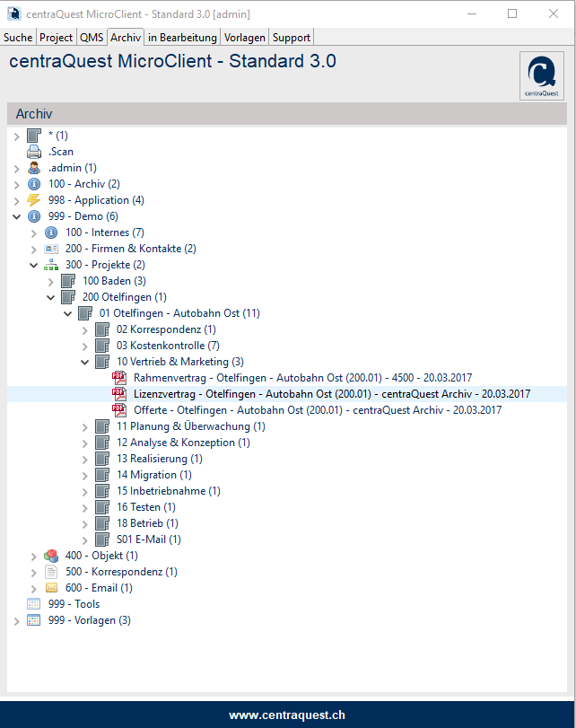Viewport: 576px width, 728px height.
Task: Select Rahmenvertrag - Otelfingen document row
Action: pyautogui.click(x=302, y=378)
